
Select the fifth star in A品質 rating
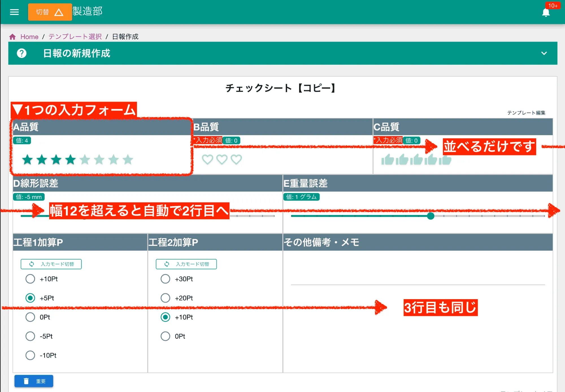(x=84, y=160)
